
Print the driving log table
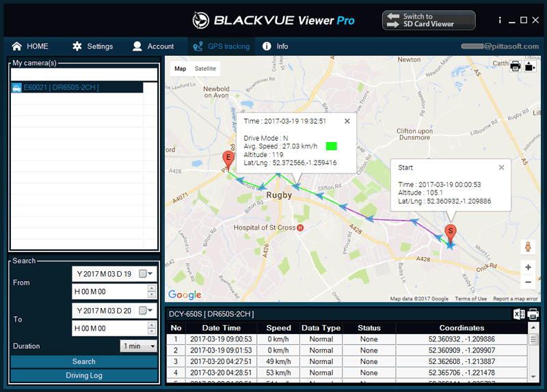coord(533,314)
